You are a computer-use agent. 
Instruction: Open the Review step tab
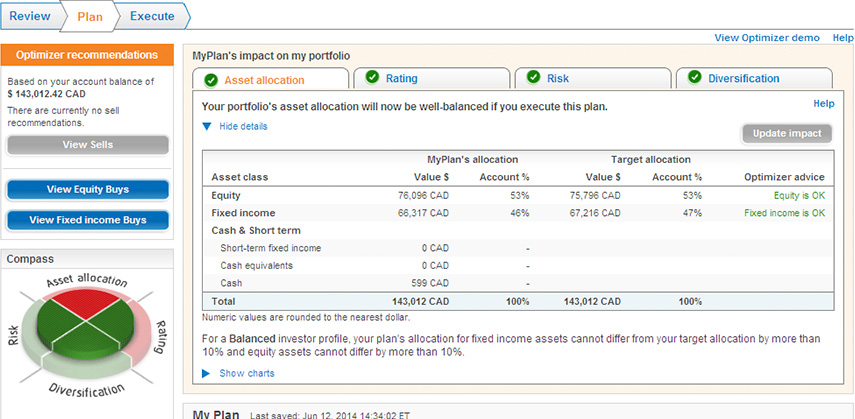pos(30,16)
